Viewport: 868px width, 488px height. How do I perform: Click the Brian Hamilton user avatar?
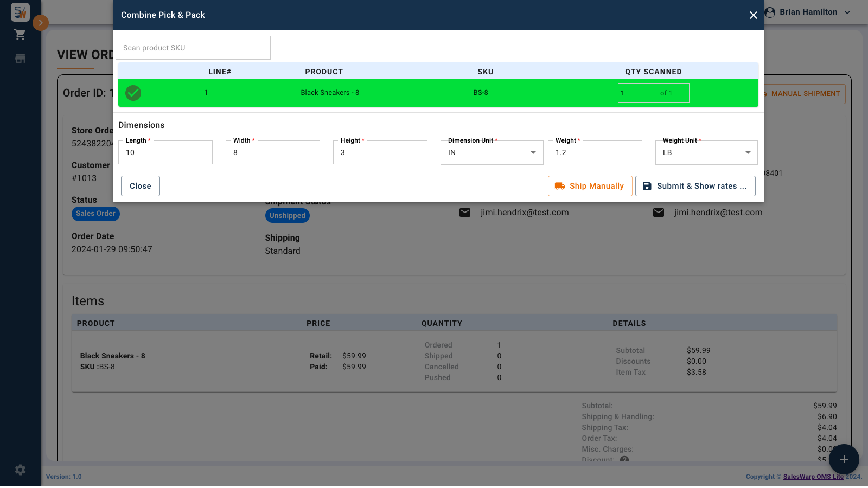pos(769,12)
